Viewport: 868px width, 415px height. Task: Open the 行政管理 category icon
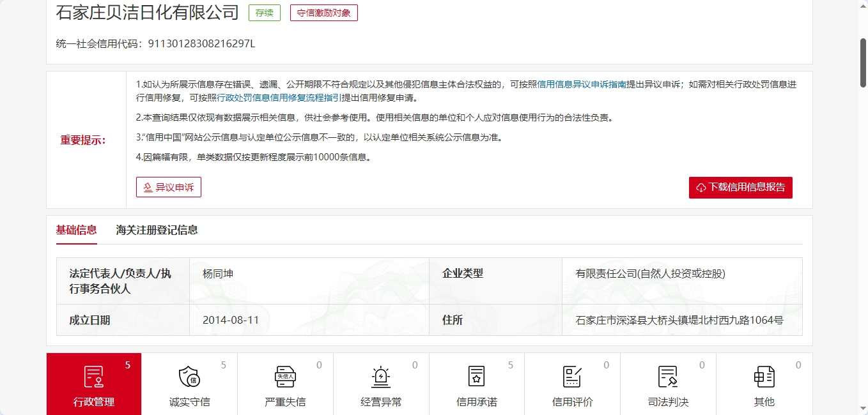point(94,377)
